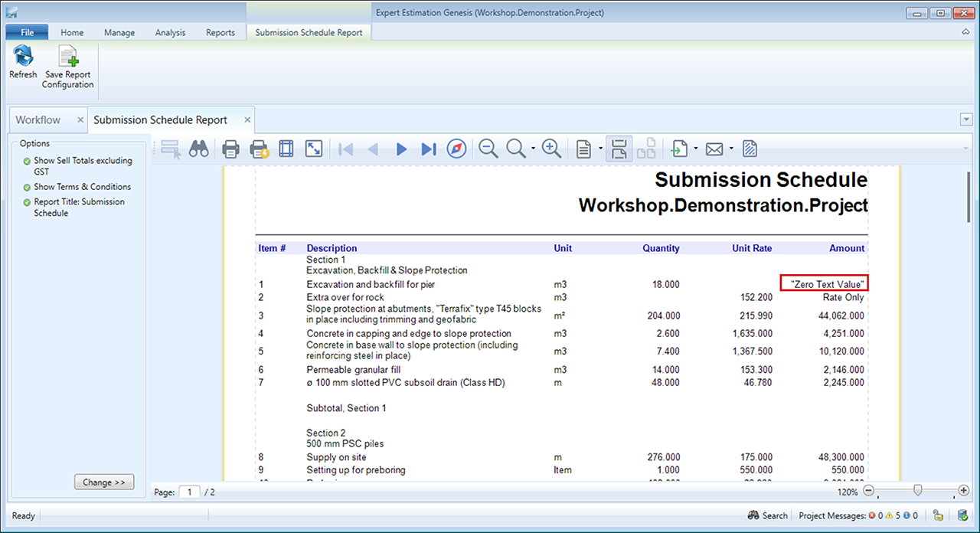Click the zoom slider handle at 120%
Image resolution: width=980 pixels, height=533 pixels.
click(x=917, y=491)
